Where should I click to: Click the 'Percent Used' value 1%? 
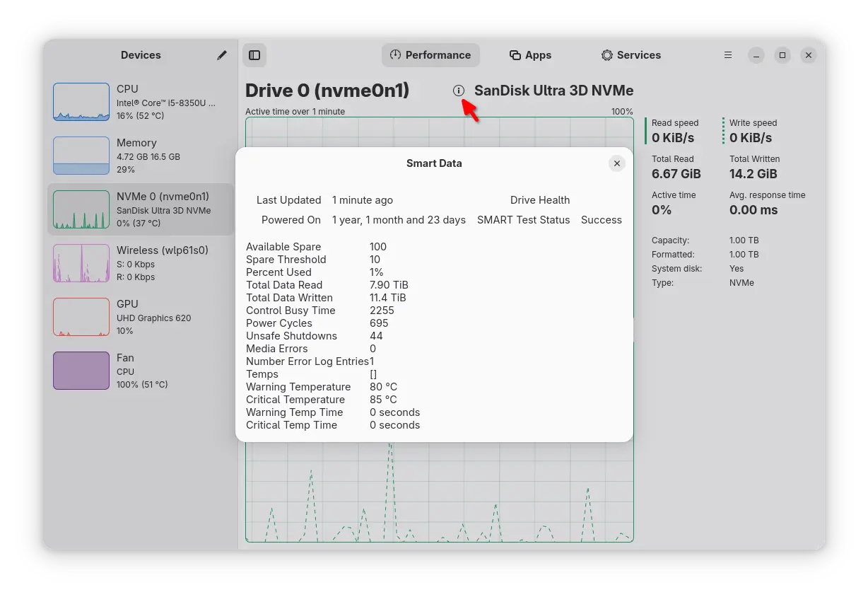tap(377, 272)
